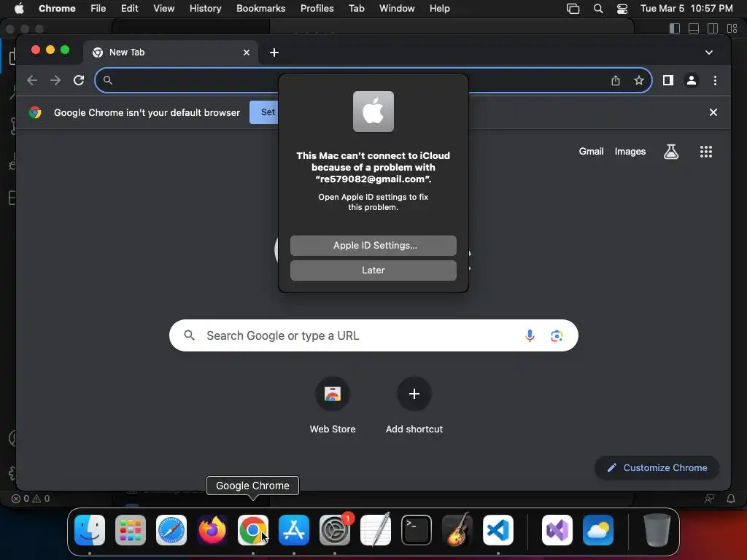Screen dimensions: 747x560
Task: Click the Chrome forward arrow button
Action: click(x=55, y=80)
